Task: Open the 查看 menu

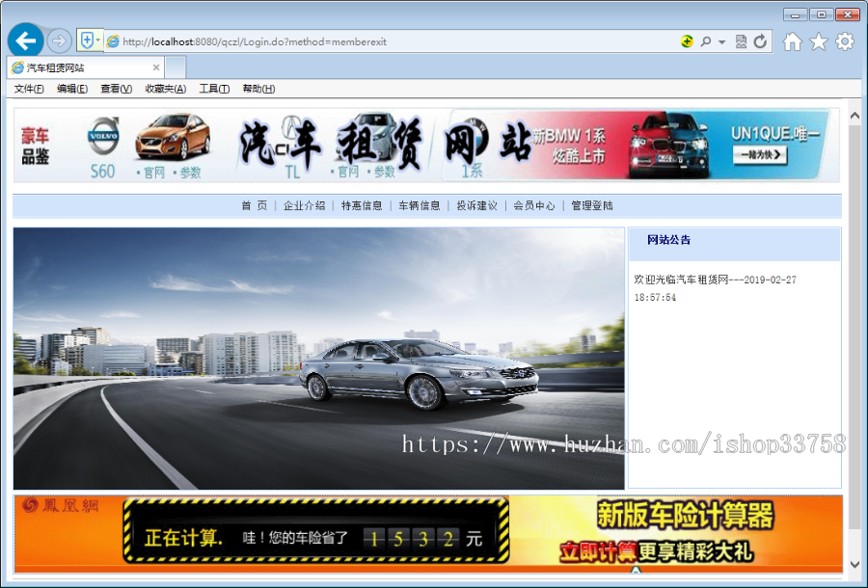Action: pyautogui.click(x=115, y=88)
